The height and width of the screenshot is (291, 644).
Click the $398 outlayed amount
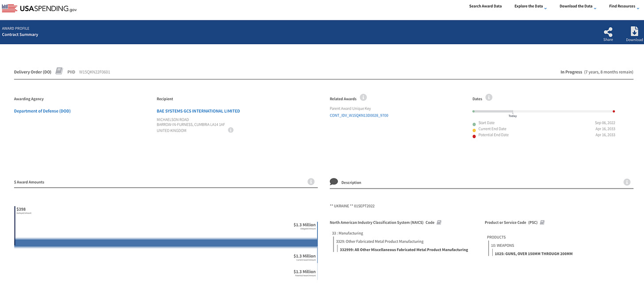point(21,209)
